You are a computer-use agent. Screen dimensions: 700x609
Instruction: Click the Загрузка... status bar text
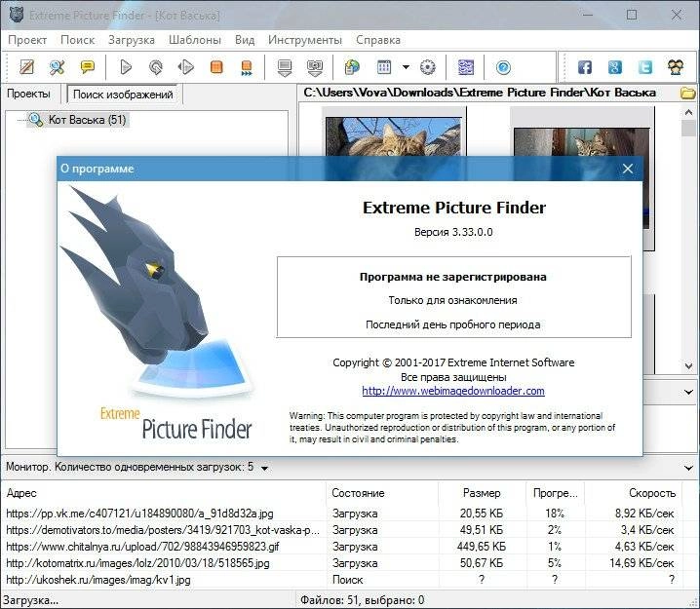click(30, 600)
